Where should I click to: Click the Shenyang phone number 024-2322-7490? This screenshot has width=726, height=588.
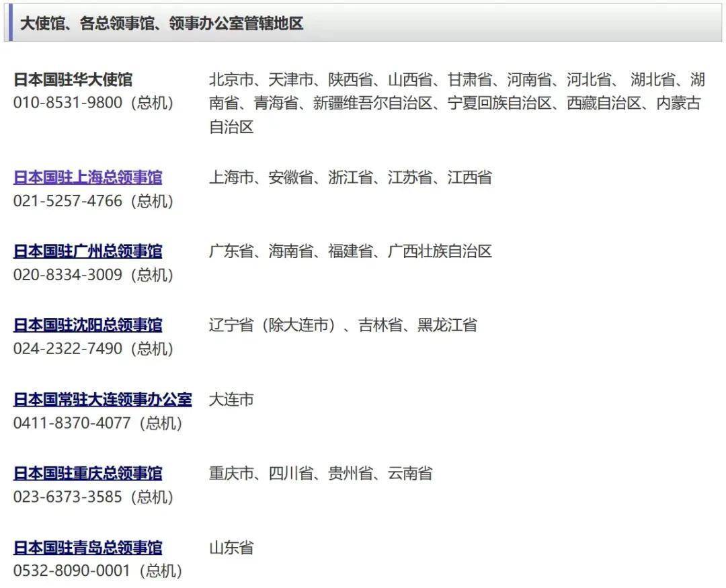point(68,349)
